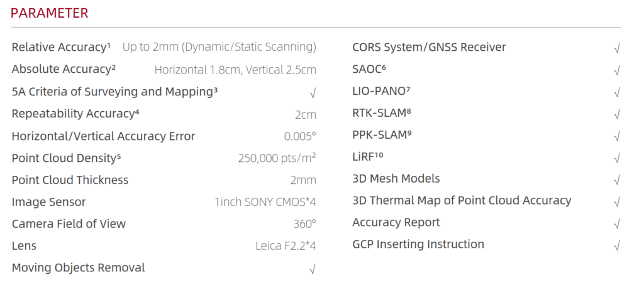This screenshot has height=287, width=644.
Task: Click the Accuracy Report checkmark
Action: [616, 224]
